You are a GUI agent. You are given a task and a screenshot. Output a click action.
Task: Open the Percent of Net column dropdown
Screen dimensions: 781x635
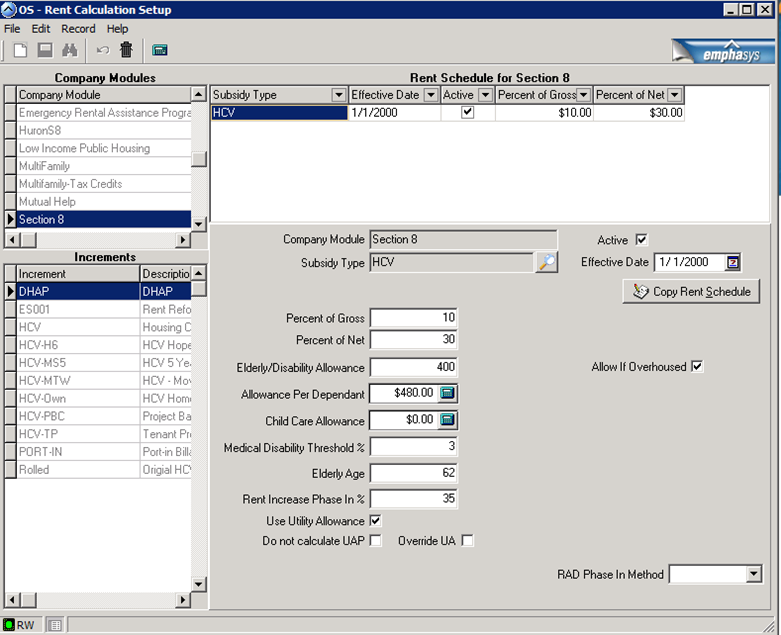coord(674,95)
